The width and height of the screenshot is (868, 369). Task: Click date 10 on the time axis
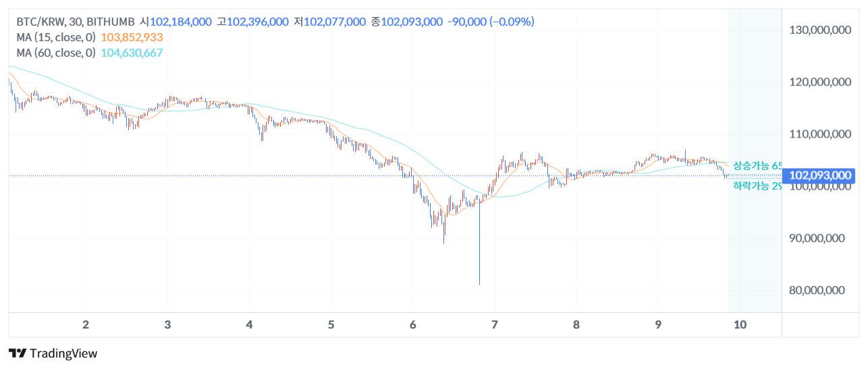tap(740, 324)
